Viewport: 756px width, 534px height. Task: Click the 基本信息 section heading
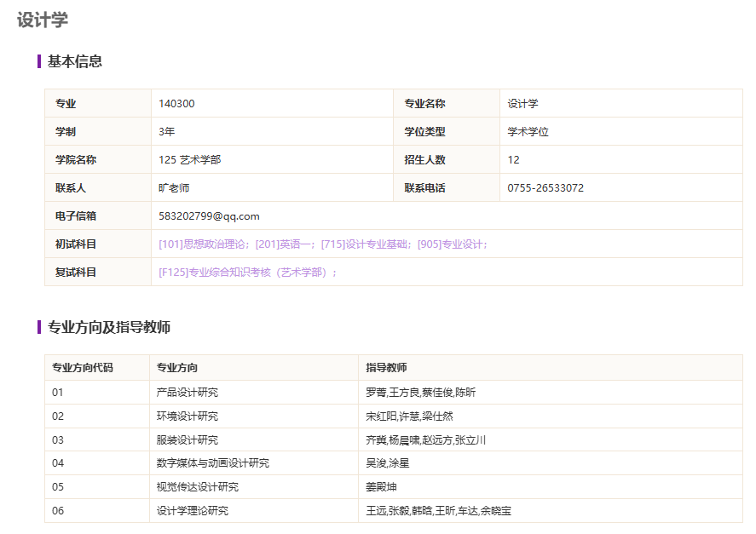(x=75, y=61)
